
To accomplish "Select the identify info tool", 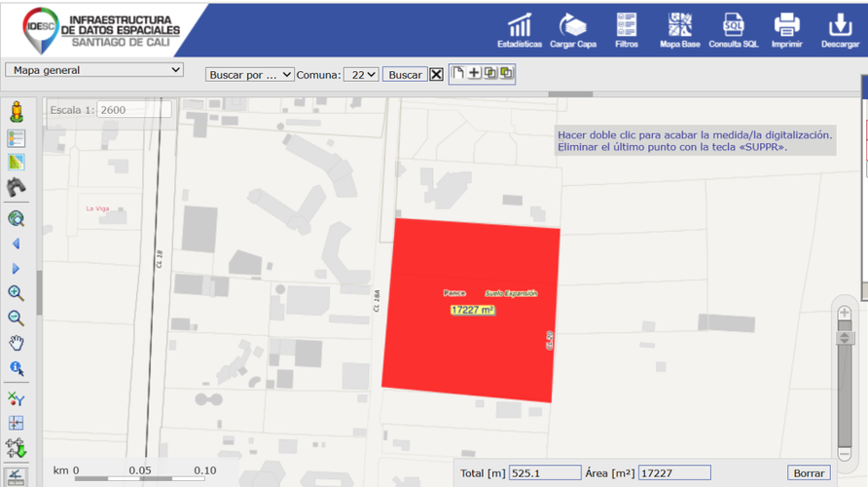I will coord(16,368).
